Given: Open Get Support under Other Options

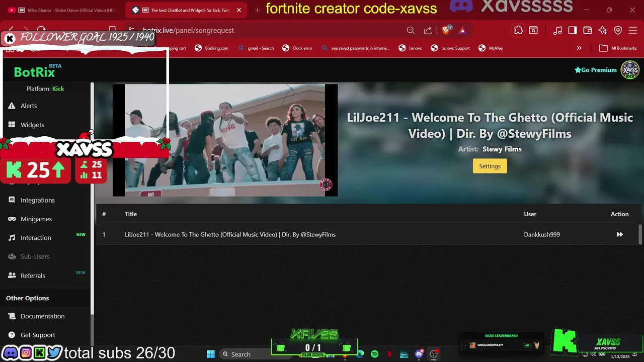Looking at the screenshot, I should (38, 335).
